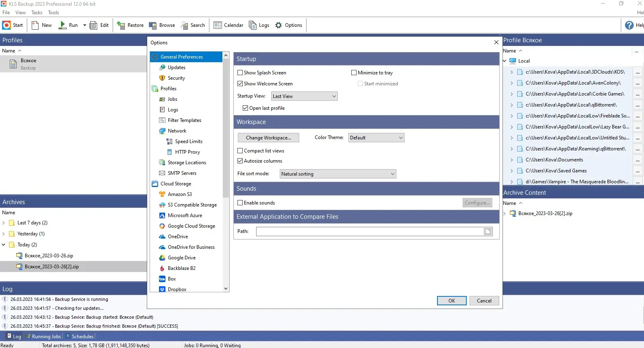Open the File sort mode dropdown
The image size is (644, 348).
tap(338, 174)
